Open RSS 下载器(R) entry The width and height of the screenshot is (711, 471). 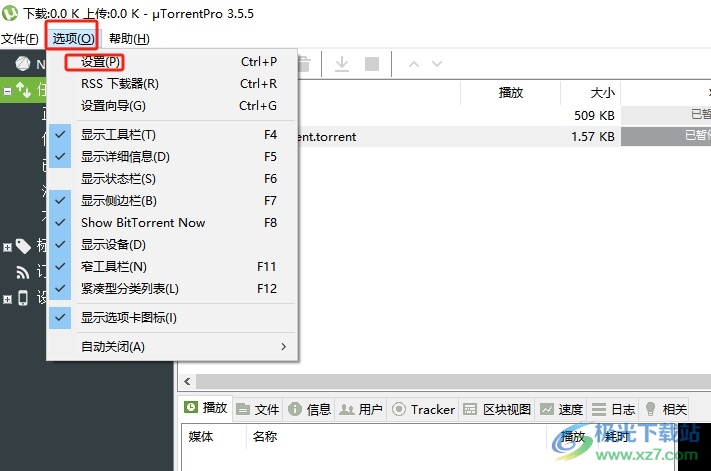[173, 84]
